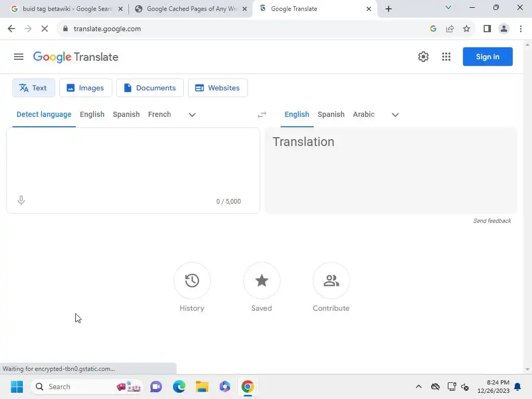Click the OneDrive tray icon
This screenshot has width=532, height=399.
pyautogui.click(x=435, y=387)
